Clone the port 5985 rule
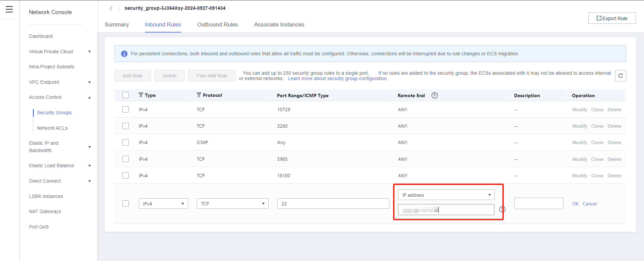This screenshot has height=261, width=644. [597, 159]
